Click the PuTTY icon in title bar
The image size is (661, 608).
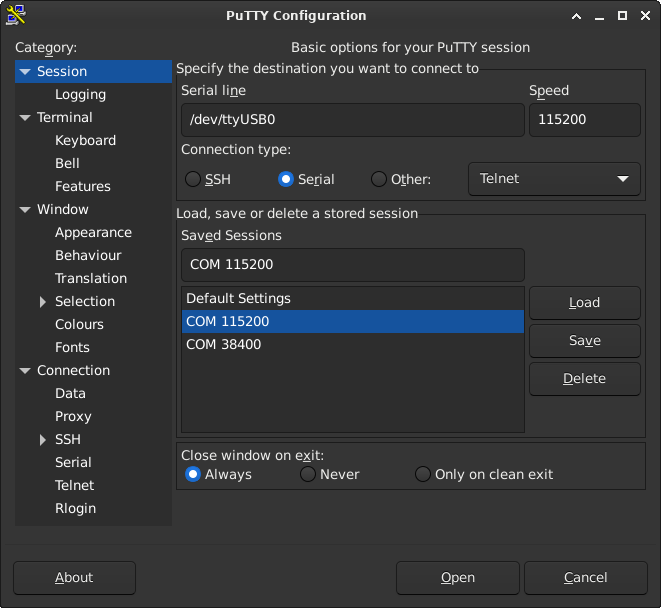point(16,15)
